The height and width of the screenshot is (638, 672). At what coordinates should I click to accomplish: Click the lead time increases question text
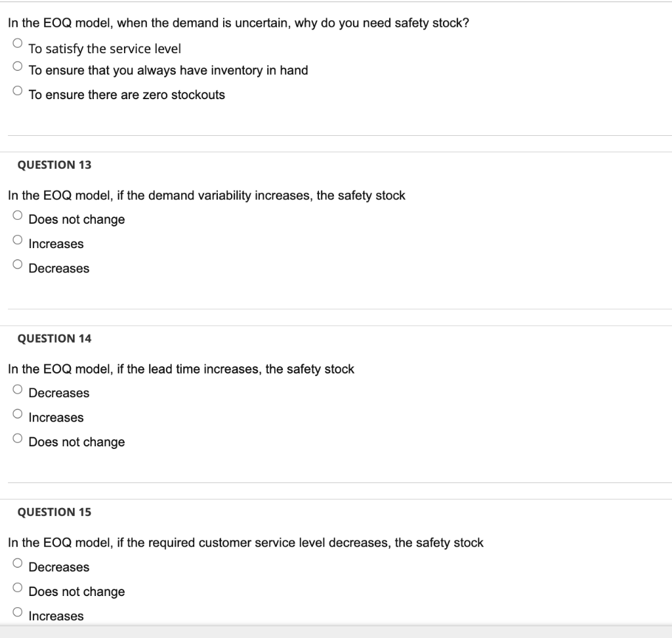(181, 369)
